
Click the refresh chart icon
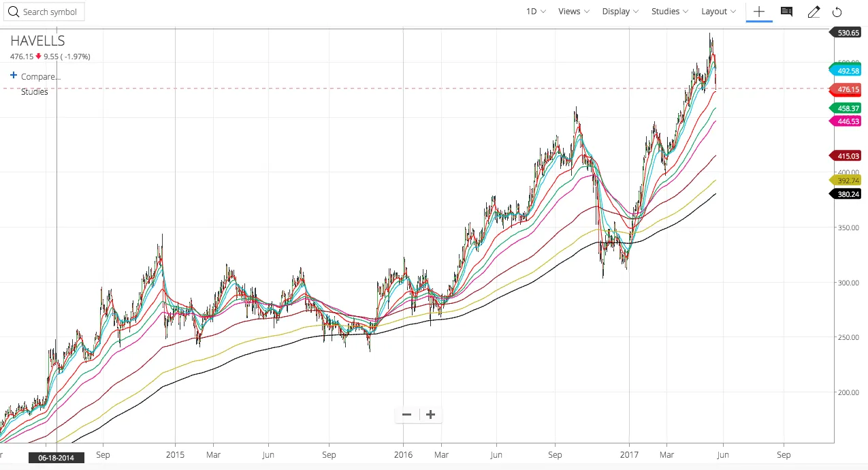837,12
